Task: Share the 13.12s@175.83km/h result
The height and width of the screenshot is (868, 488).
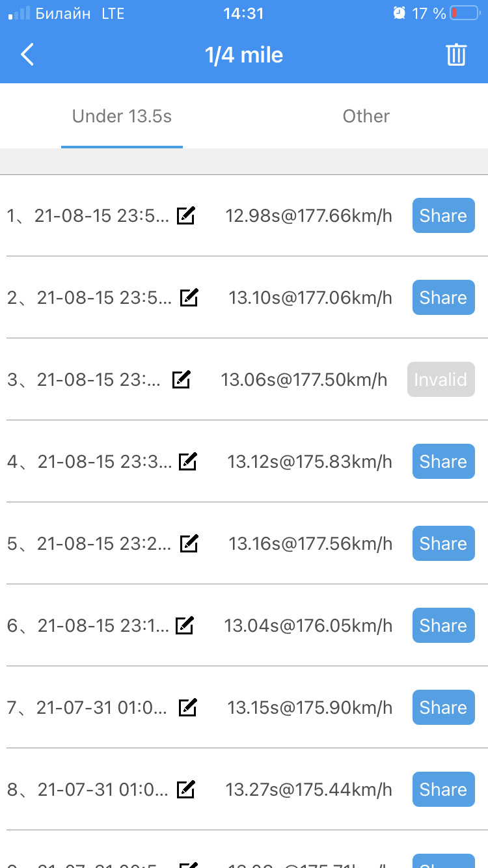Action: (443, 461)
